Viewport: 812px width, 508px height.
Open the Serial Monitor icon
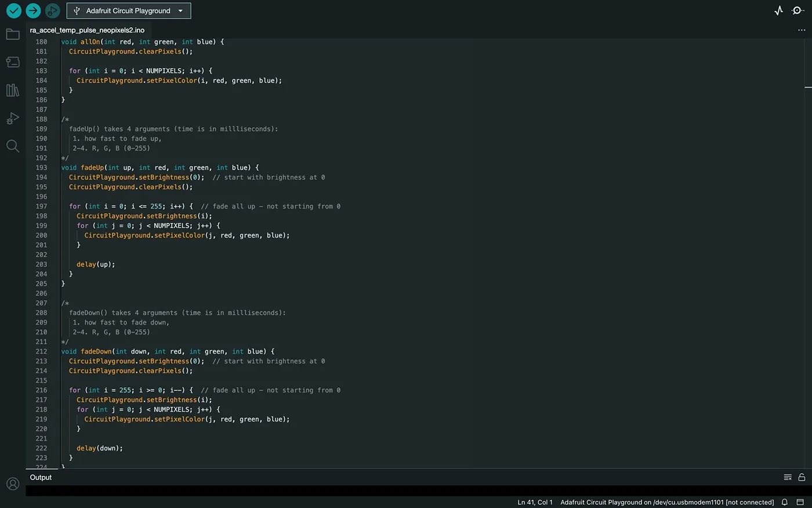[798, 10]
